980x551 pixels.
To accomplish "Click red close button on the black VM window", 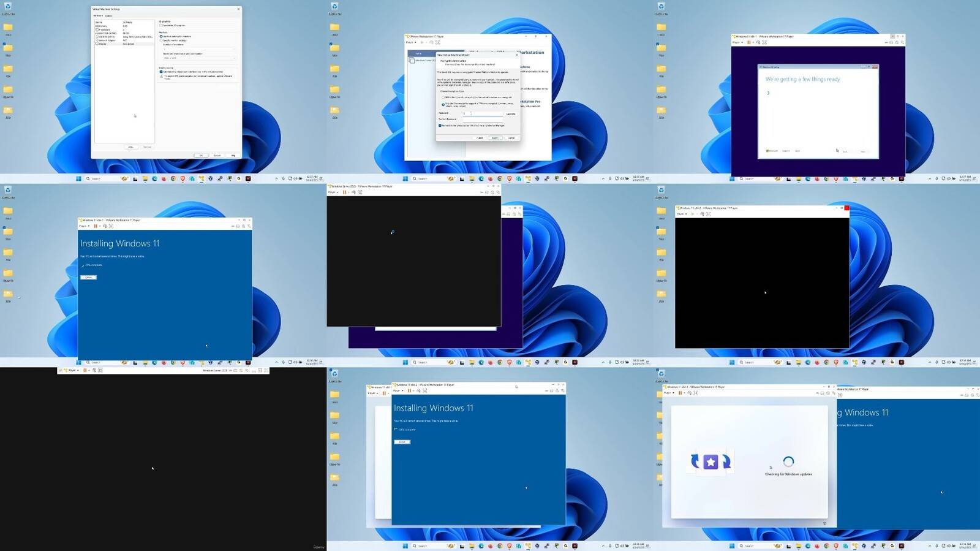I will (846, 208).
